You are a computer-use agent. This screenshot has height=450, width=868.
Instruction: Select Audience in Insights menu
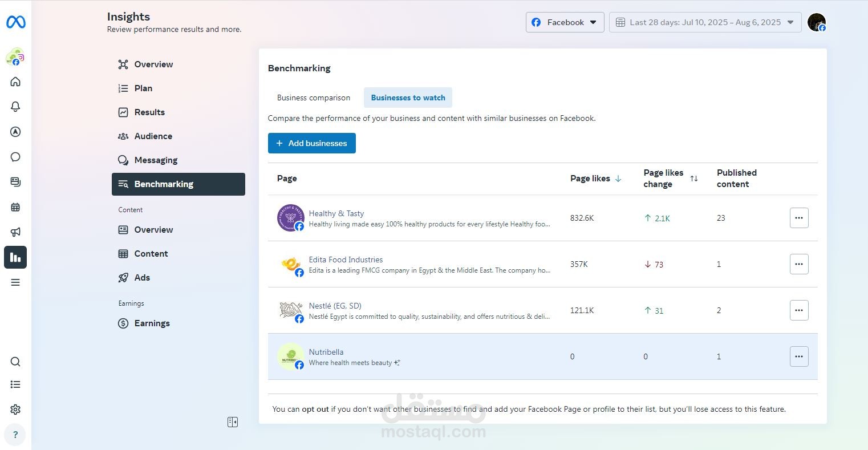pyautogui.click(x=153, y=136)
